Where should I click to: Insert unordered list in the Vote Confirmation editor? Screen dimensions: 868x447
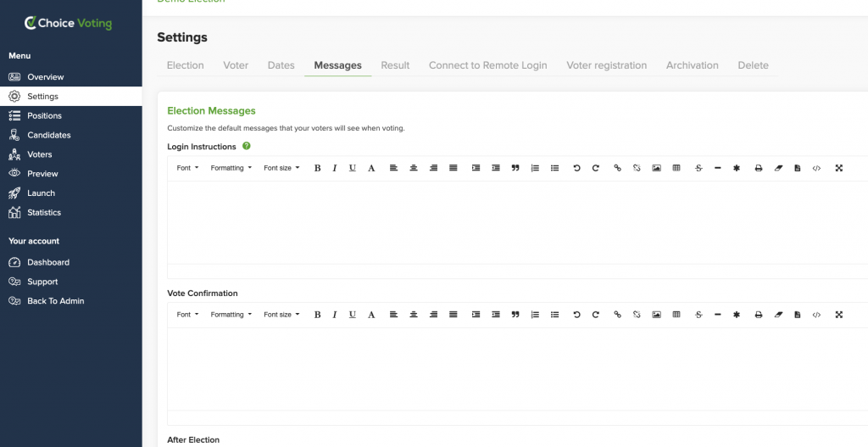click(554, 315)
